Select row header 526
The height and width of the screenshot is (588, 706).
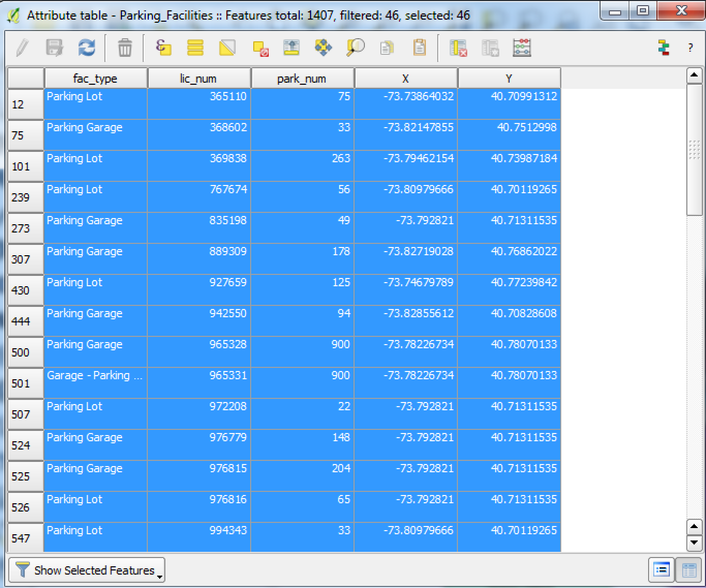pos(25,507)
